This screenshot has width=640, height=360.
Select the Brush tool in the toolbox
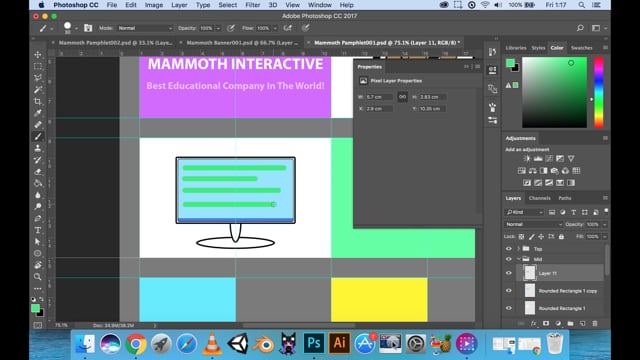tap(38, 136)
